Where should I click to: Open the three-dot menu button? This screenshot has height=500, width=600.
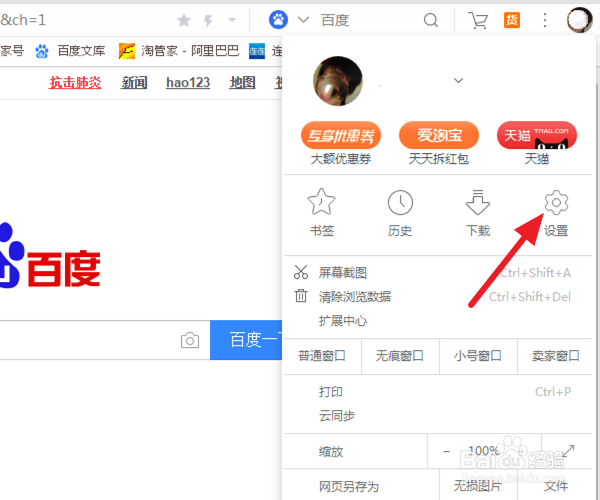tap(545, 20)
